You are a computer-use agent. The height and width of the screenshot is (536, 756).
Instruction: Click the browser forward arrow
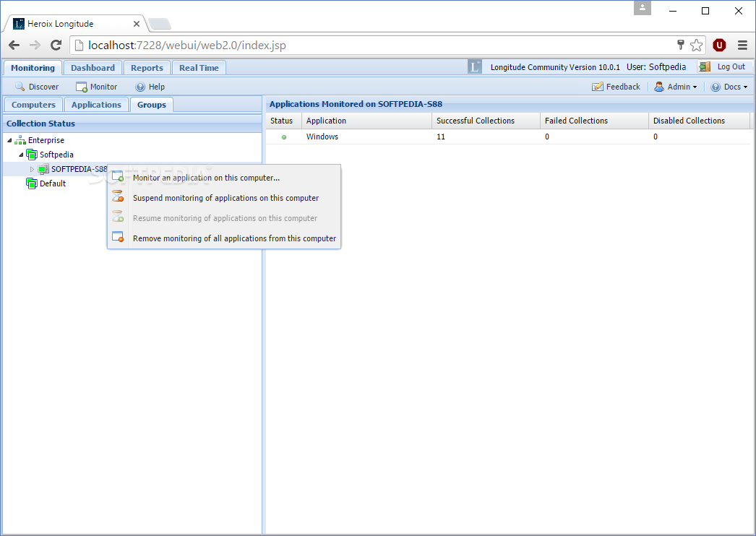click(x=35, y=46)
